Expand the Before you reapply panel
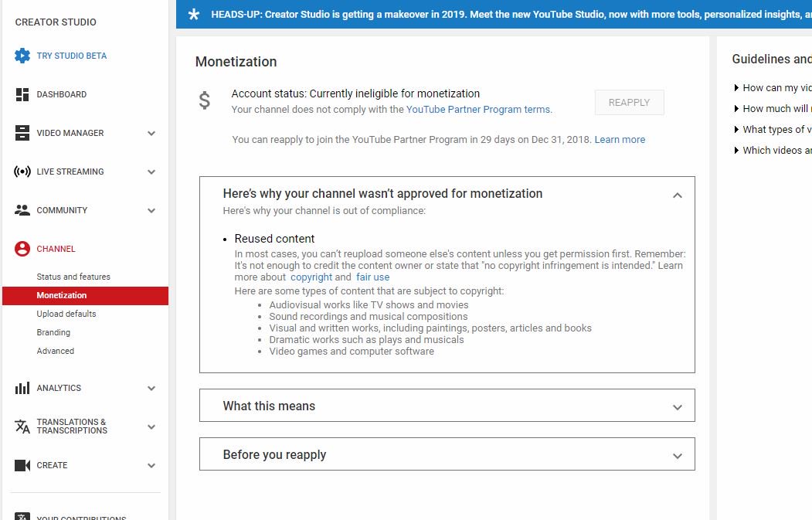This screenshot has height=520, width=812. click(x=678, y=456)
